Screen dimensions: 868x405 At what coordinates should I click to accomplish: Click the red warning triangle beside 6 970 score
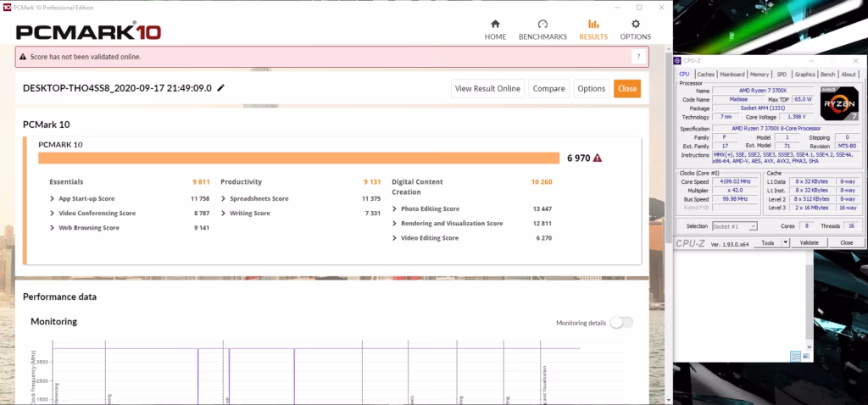click(x=598, y=158)
